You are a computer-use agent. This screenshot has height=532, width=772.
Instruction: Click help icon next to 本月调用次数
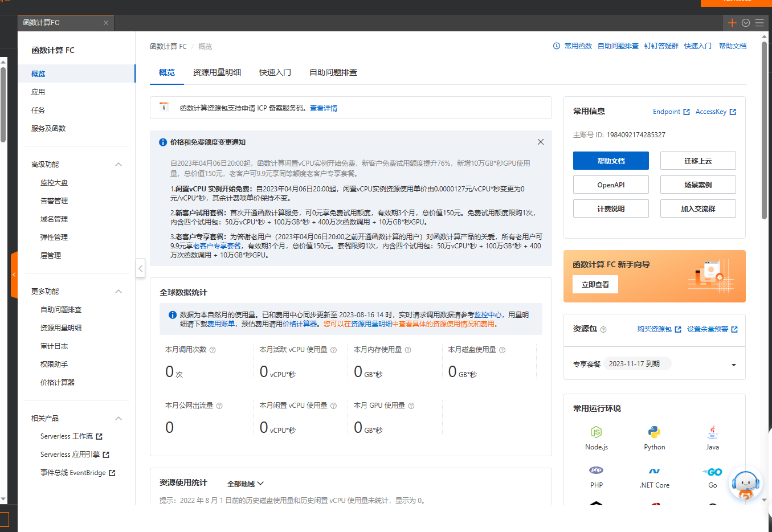[213, 350]
